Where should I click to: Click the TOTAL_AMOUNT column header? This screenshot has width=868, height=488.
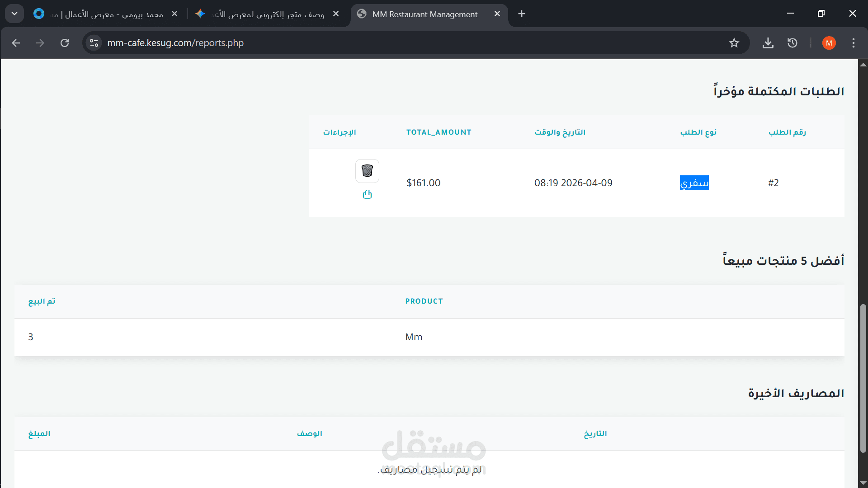[x=439, y=132]
